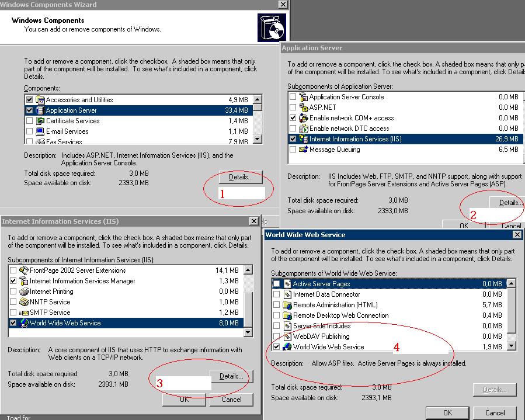Click the Internet Information Services (IIS) icon
This screenshot has height=420, width=525.
[303, 139]
